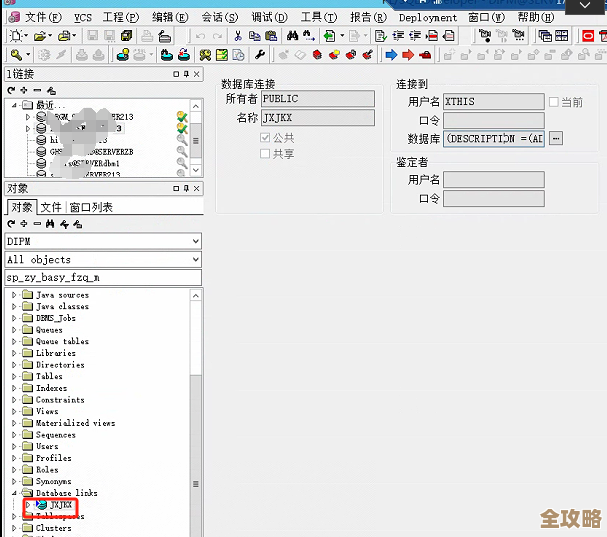Image resolution: width=607 pixels, height=537 pixels.
Task: Toggle the 共享 checkbox
Action: 265,153
